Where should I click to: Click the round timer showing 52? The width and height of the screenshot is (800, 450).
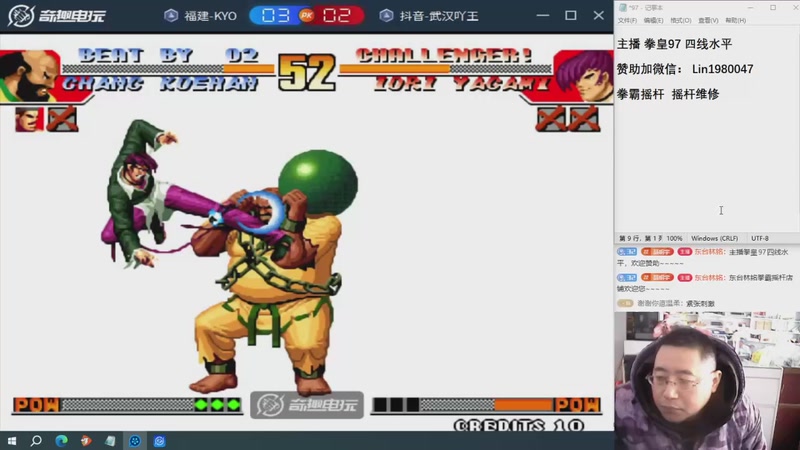(x=307, y=73)
